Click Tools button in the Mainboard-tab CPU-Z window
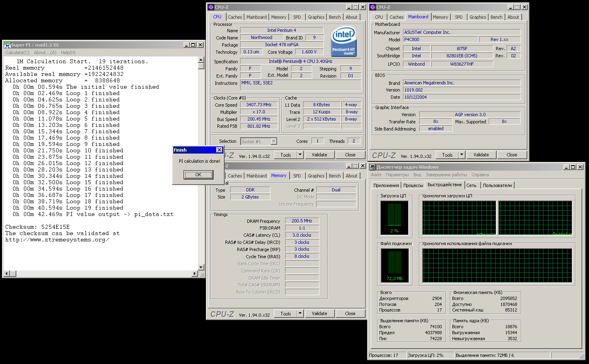589x364 pixels. coord(447,155)
